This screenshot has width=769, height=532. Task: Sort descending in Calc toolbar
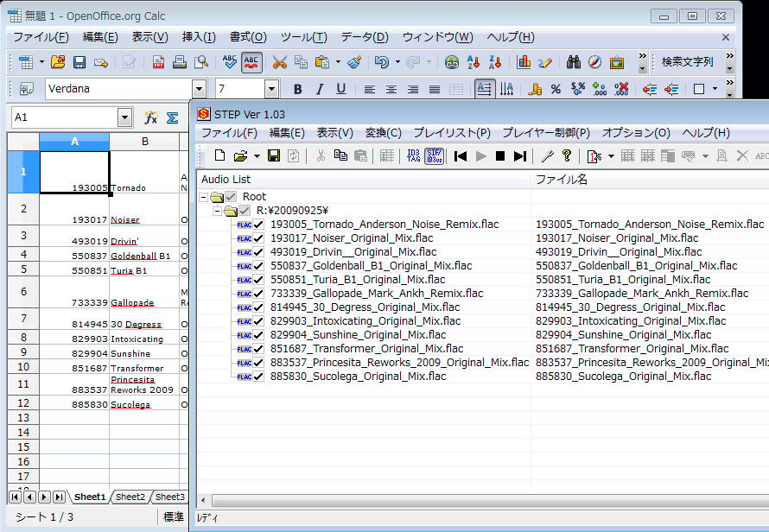point(495,62)
